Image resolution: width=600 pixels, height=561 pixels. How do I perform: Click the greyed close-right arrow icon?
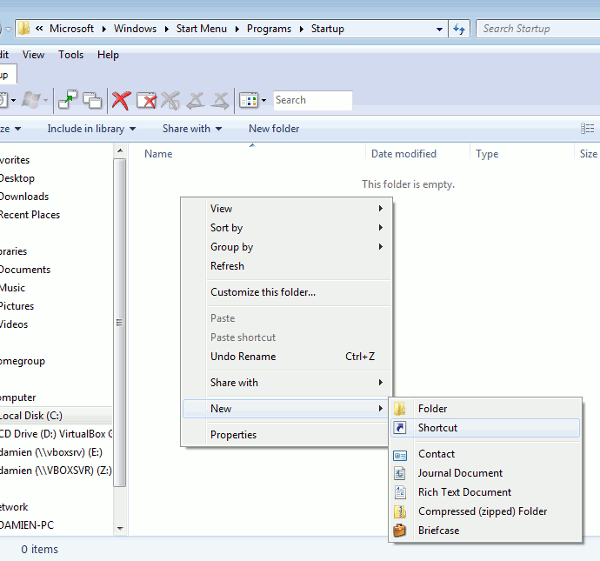coord(220,101)
